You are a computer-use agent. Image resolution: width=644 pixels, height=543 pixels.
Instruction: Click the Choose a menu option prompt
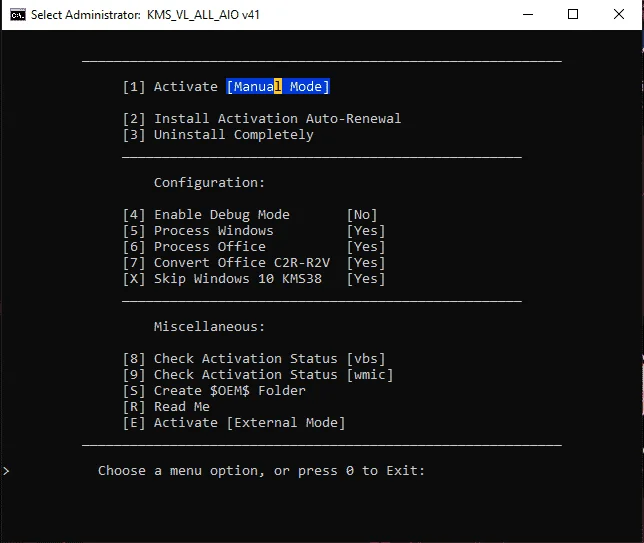[261, 471]
